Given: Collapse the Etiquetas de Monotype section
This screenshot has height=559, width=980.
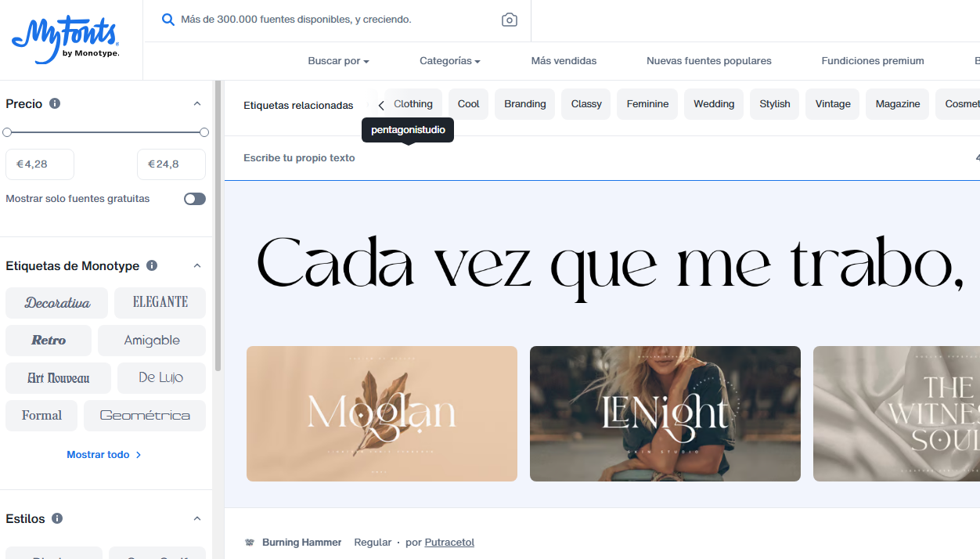Looking at the screenshot, I should pyautogui.click(x=197, y=265).
